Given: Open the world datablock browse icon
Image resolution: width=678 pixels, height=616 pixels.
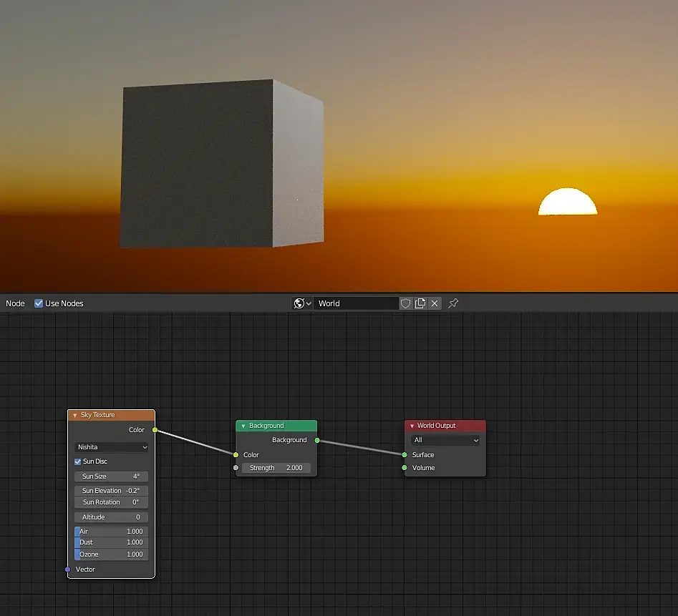Looking at the screenshot, I should point(302,303).
